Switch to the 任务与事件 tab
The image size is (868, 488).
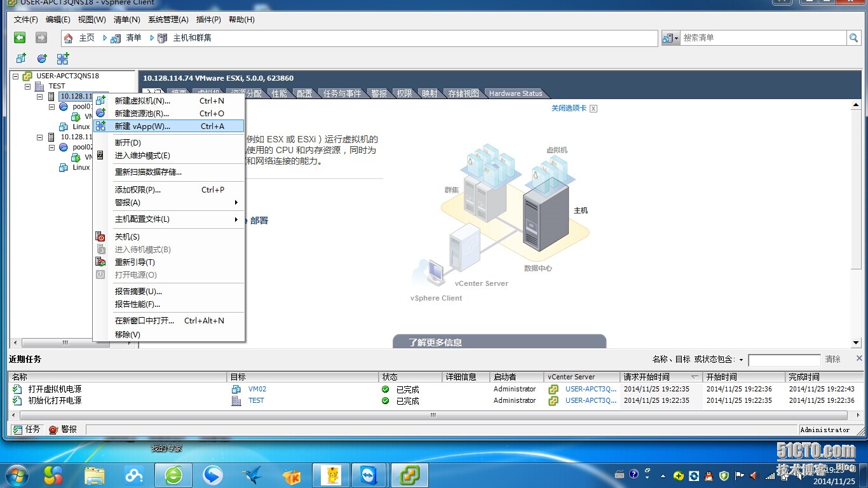pos(342,93)
